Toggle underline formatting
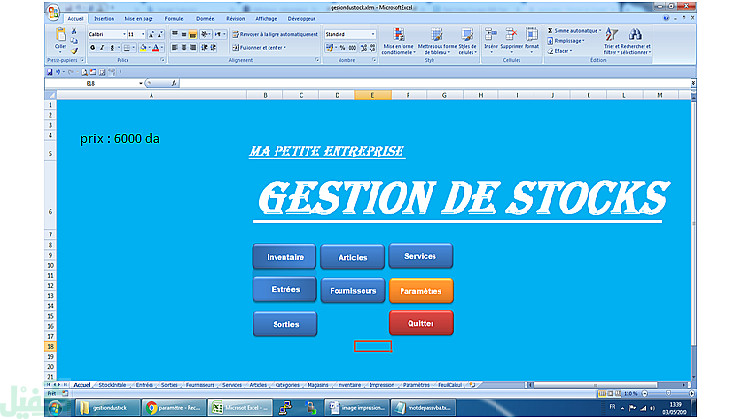Screen dimensions: 741x419 click(x=112, y=48)
